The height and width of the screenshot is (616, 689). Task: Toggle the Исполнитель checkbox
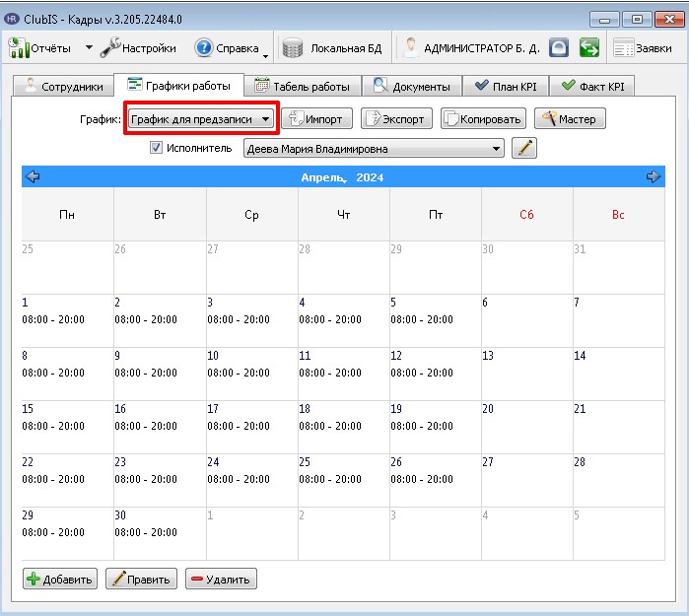click(156, 148)
